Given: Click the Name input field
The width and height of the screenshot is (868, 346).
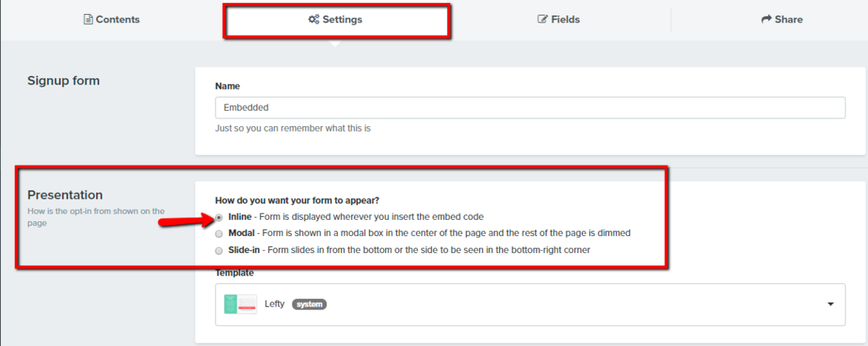Looking at the screenshot, I should [530, 108].
